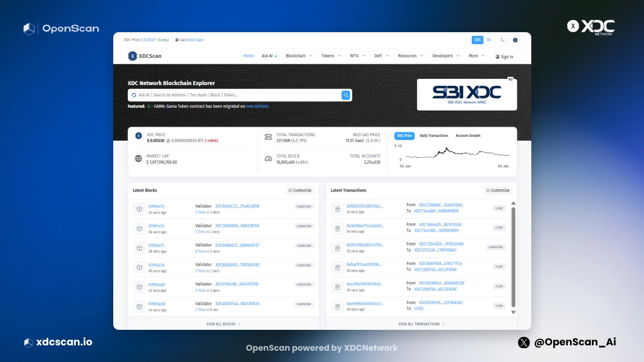The image size is (644, 362).
Task: Click the server icon beside Total Transactions
Action: coord(268,137)
